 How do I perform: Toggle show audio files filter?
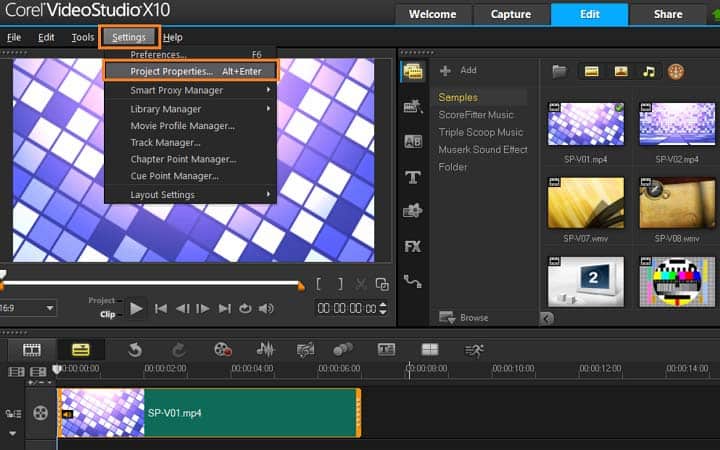click(x=648, y=72)
